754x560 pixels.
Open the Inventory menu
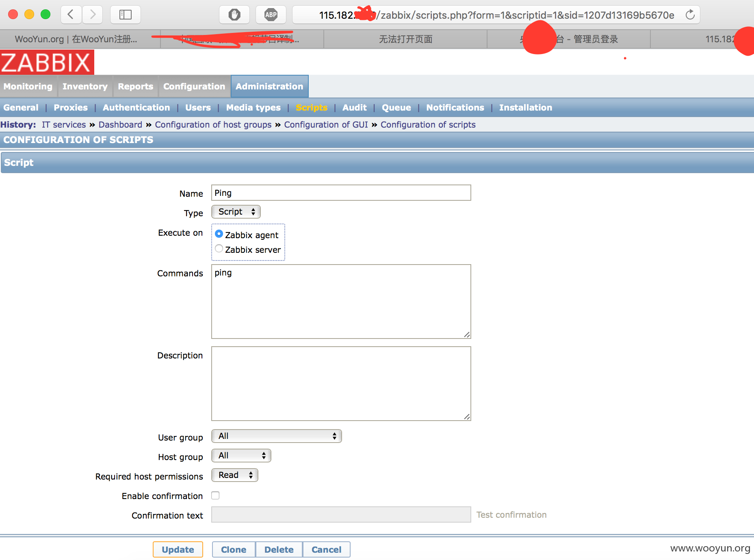85,86
